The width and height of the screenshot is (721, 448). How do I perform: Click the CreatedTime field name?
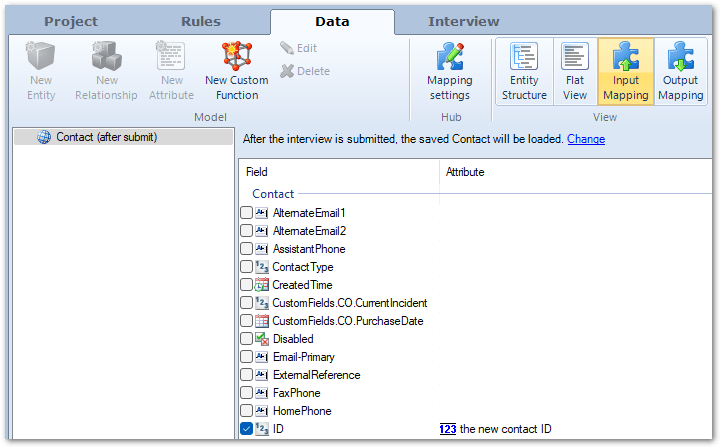(302, 285)
